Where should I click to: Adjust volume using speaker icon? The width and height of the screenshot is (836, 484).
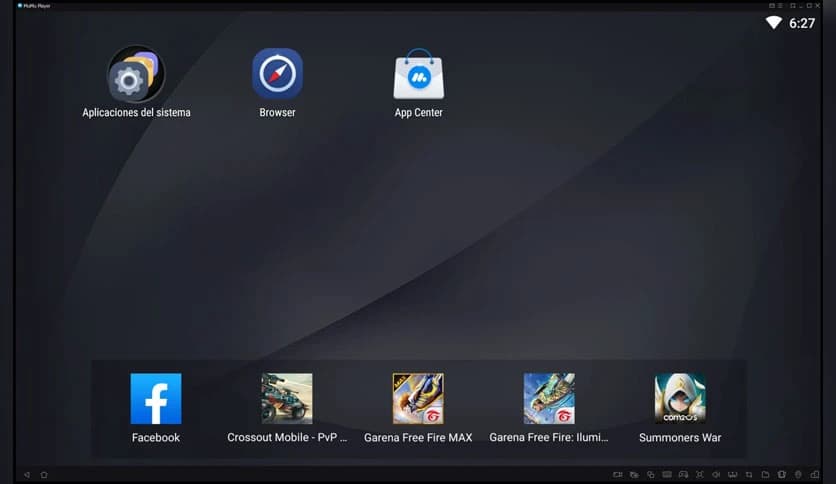click(x=716, y=474)
